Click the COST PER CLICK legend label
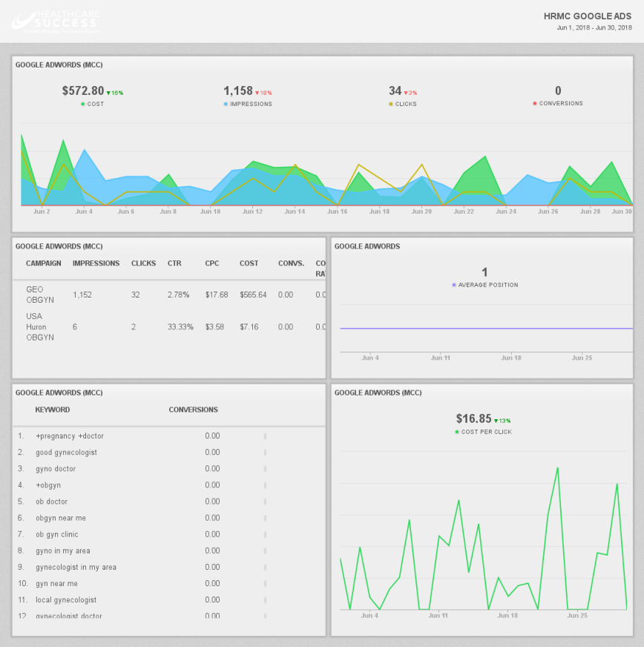Image resolution: width=644 pixels, height=647 pixels. [x=487, y=432]
